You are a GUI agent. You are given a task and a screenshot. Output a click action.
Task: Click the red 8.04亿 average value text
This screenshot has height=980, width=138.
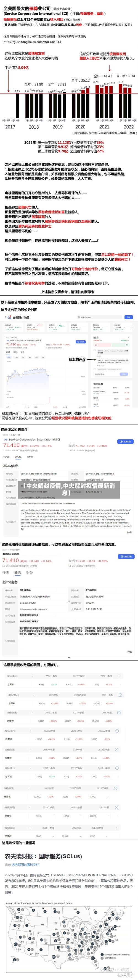click(x=23, y=67)
